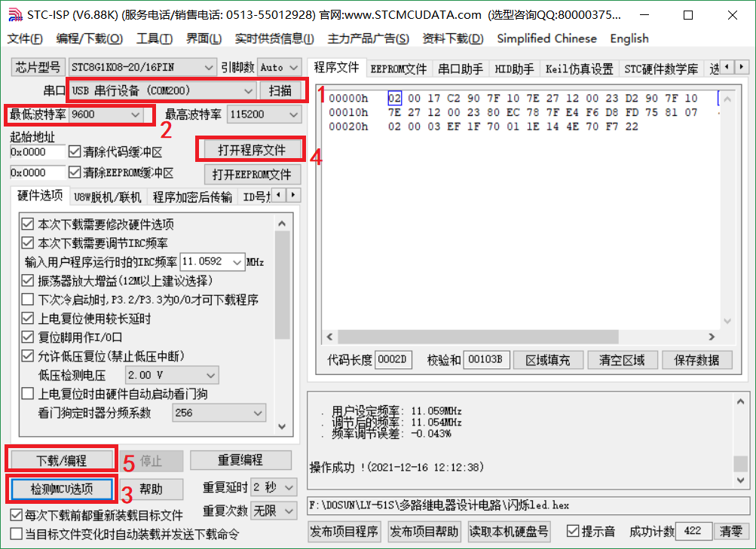The height and width of the screenshot is (549, 756).
Task: Switch language to English
Action: [629, 38]
